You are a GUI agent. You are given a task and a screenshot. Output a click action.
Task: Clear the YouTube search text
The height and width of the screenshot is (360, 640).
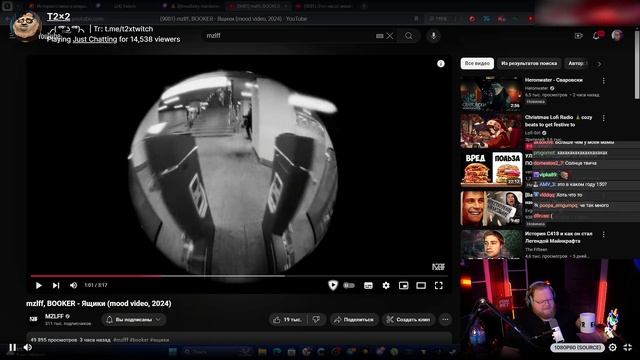(x=390, y=36)
